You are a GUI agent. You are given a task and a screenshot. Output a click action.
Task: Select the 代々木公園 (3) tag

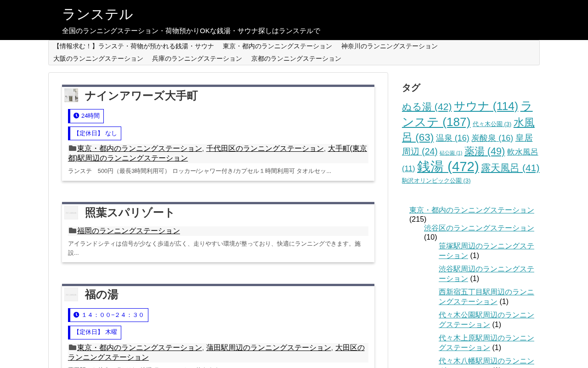tap(492, 124)
